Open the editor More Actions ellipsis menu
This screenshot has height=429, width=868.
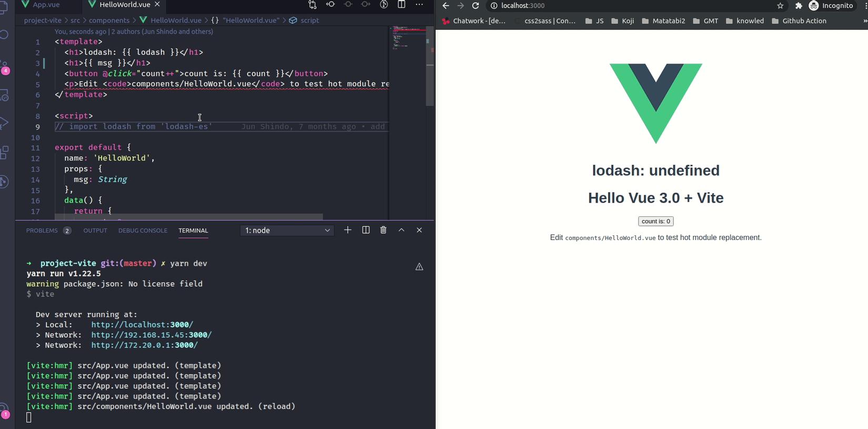point(419,5)
